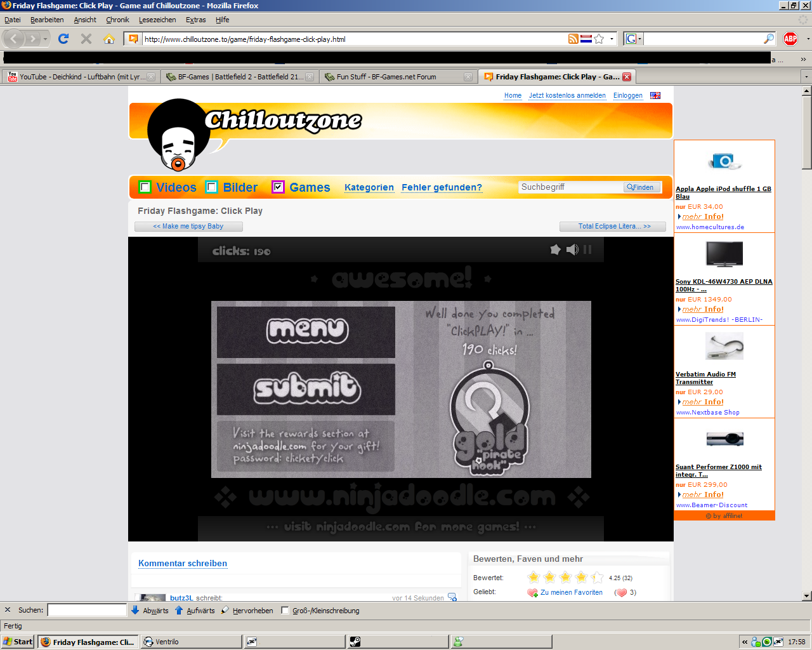
Task: Toggle the green Videos checkbox
Action: tap(145, 187)
